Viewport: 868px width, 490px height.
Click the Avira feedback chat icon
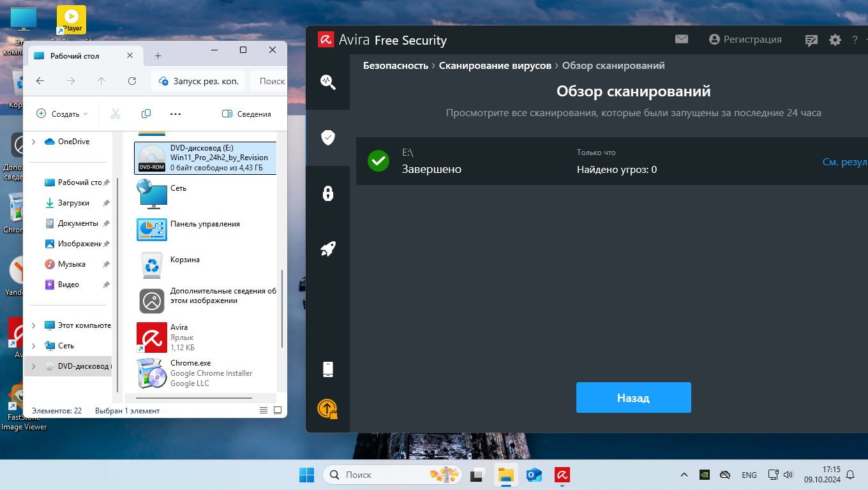tap(811, 40)
